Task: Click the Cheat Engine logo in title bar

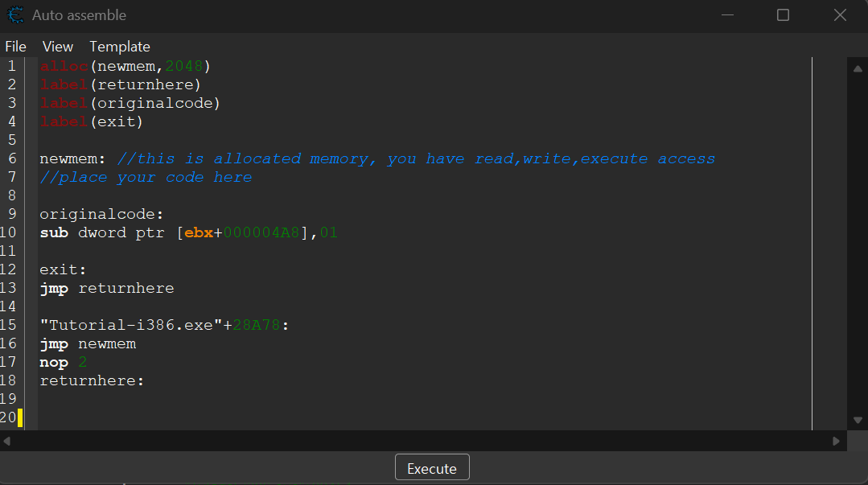Action: [14, 15]
